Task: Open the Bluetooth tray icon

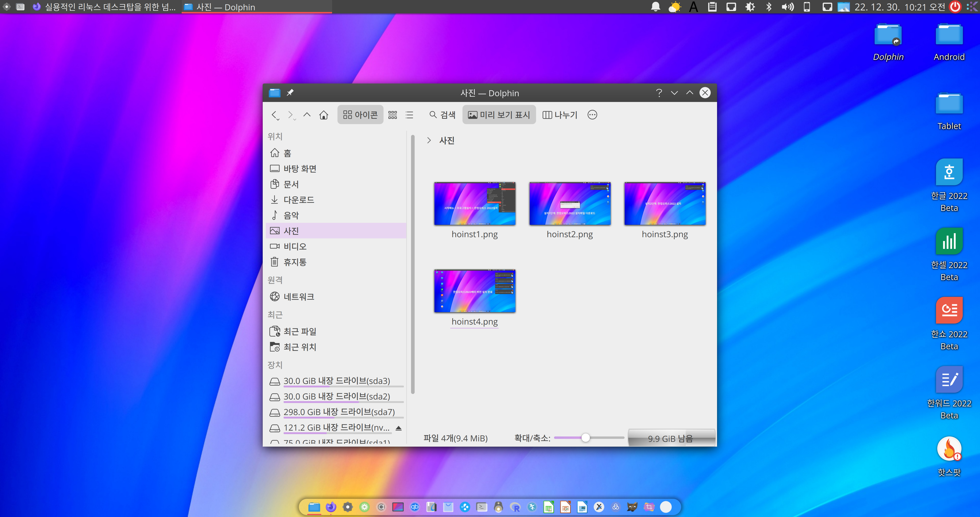Action: (x=769, y=7)
